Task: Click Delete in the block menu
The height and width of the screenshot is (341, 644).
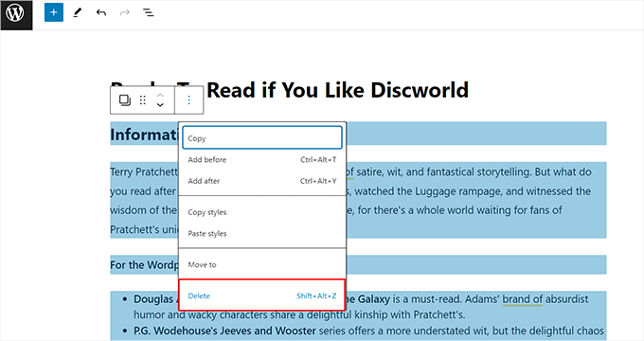Action: tap(262, 296)
